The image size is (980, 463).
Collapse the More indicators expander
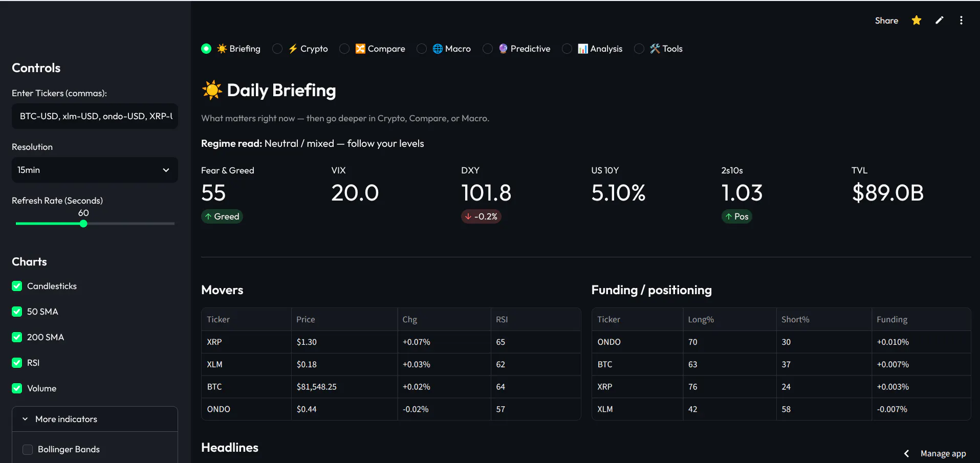click(x=95, y=419)
